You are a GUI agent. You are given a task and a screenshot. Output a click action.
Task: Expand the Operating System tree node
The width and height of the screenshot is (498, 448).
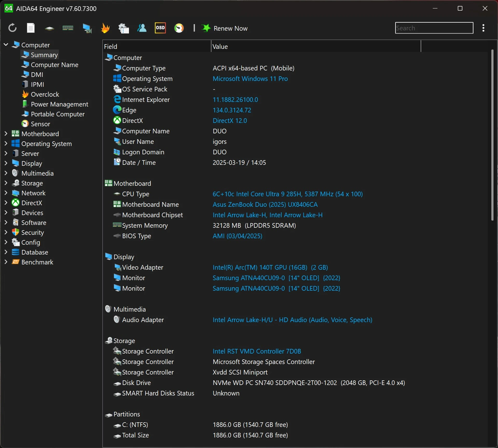click(6, 144)
